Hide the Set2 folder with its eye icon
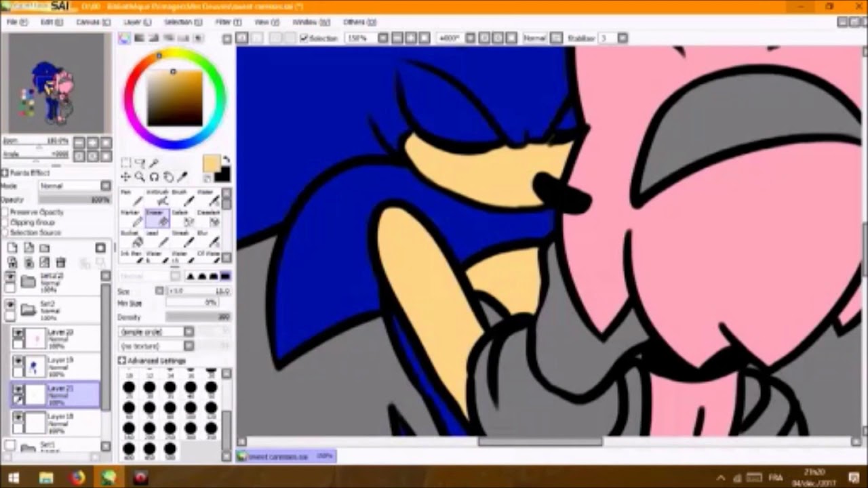This screenshot has width=868, height=488. tap(9, 305)
